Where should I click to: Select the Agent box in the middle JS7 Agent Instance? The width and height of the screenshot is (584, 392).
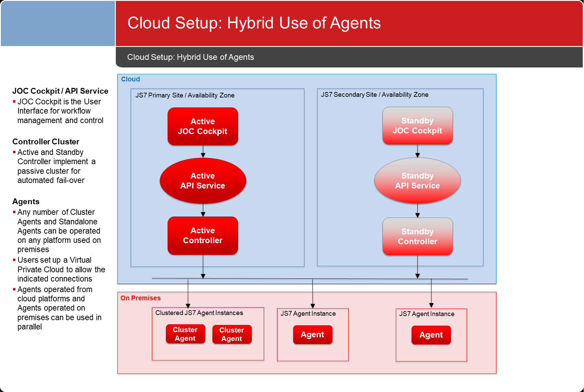point(313,335)
